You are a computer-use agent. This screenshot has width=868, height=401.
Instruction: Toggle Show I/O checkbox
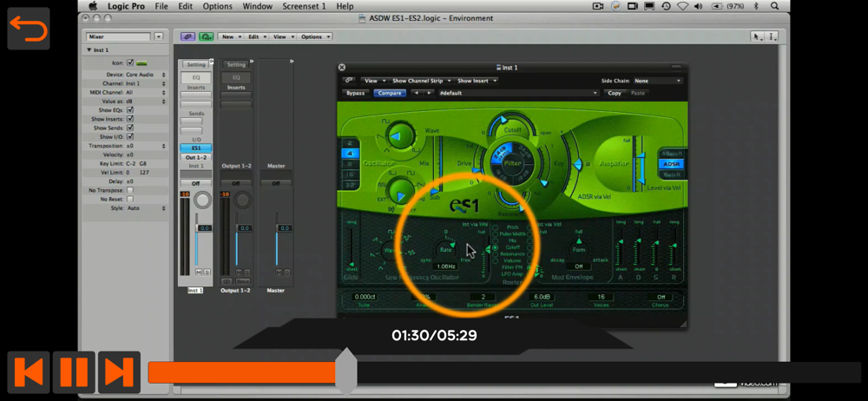130,136
